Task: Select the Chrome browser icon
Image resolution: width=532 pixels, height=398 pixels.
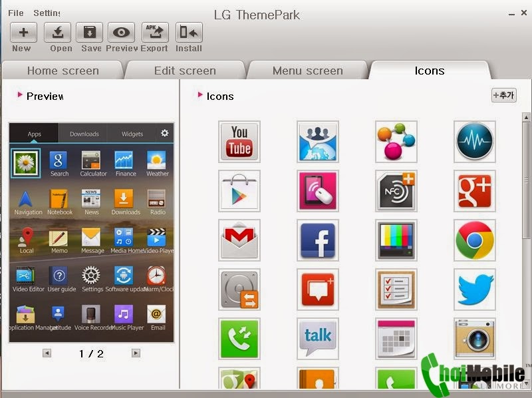Action: [474, 240]
